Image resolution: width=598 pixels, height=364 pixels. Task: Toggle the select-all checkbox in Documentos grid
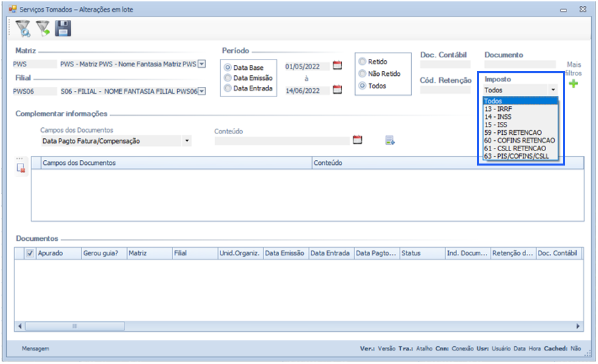(x=29, y=252)
